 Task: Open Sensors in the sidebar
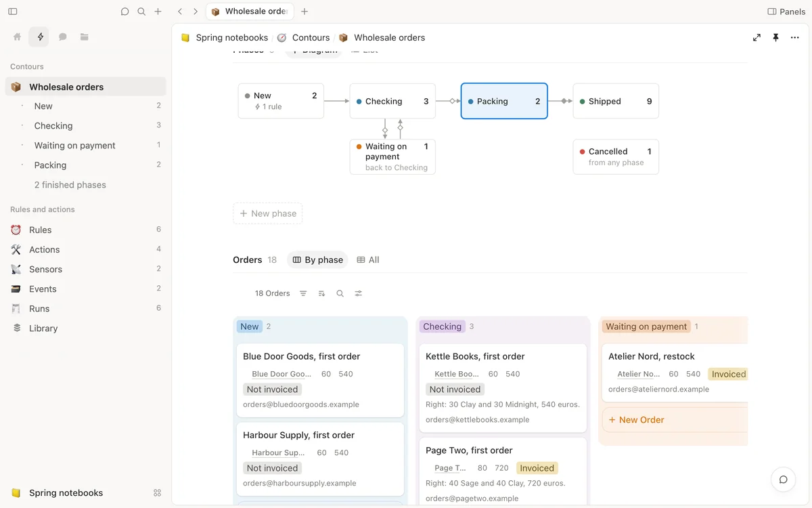pos(85,269)
